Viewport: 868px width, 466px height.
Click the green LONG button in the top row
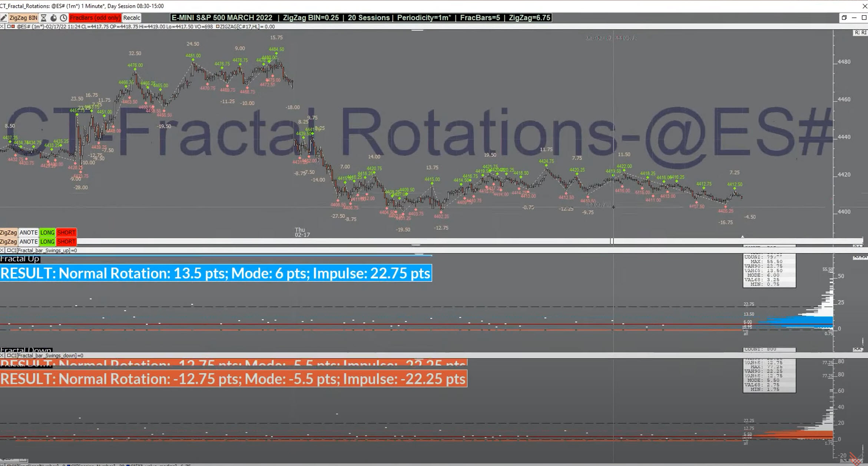point(47,232)
